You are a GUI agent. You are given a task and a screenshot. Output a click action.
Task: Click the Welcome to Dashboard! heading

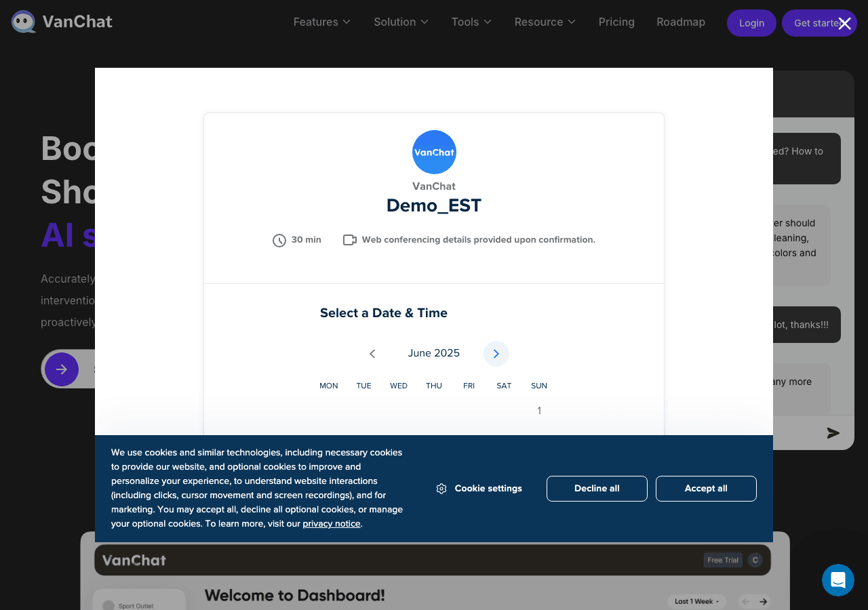[x=295, y=596]
